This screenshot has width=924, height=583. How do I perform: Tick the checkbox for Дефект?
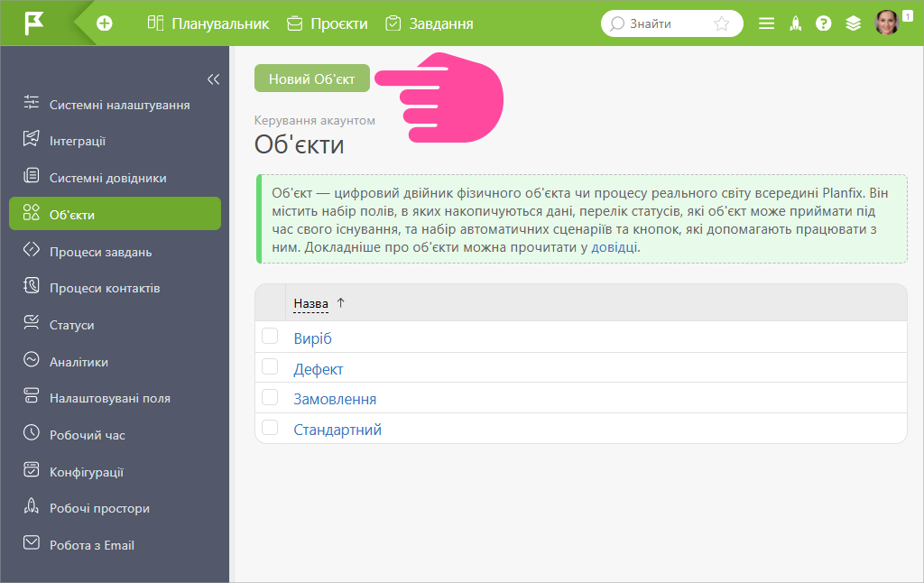click(x=270, y=366)
